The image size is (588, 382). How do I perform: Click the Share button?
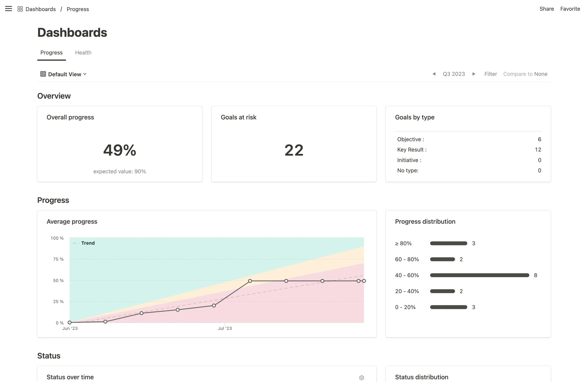tap(547, 9)
